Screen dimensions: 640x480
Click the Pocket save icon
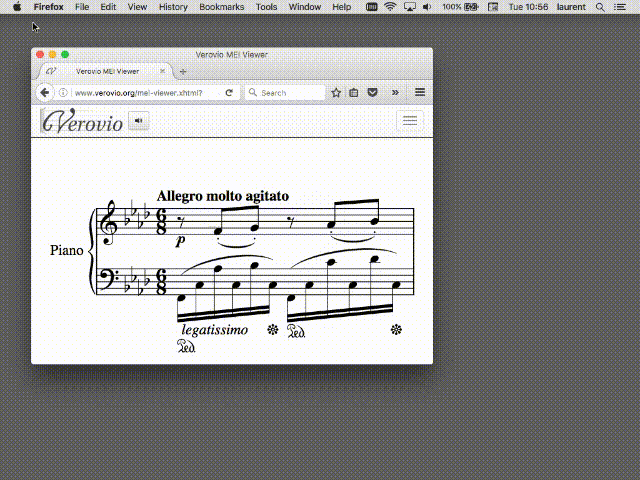tap(373, 92)
